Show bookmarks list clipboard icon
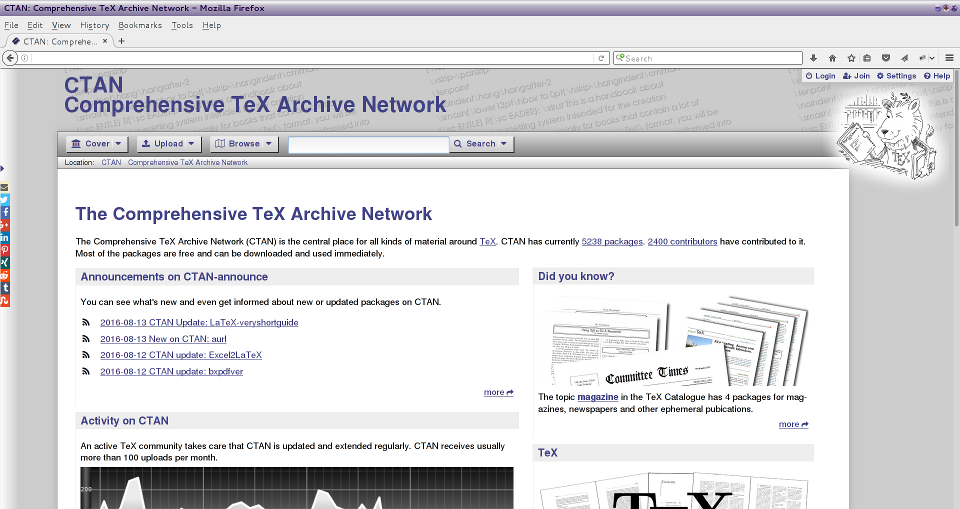Screen dimensions: 960x509 tap(867, 58)
